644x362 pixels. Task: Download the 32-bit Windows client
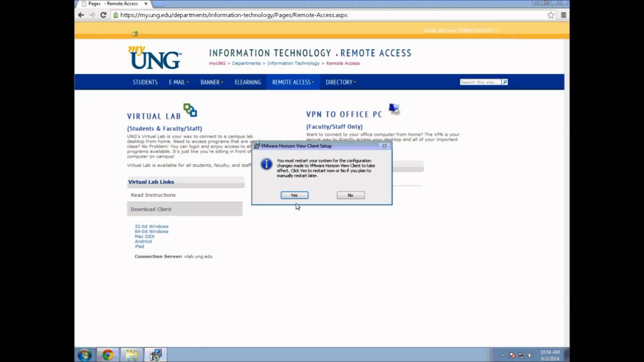point(151,227)
